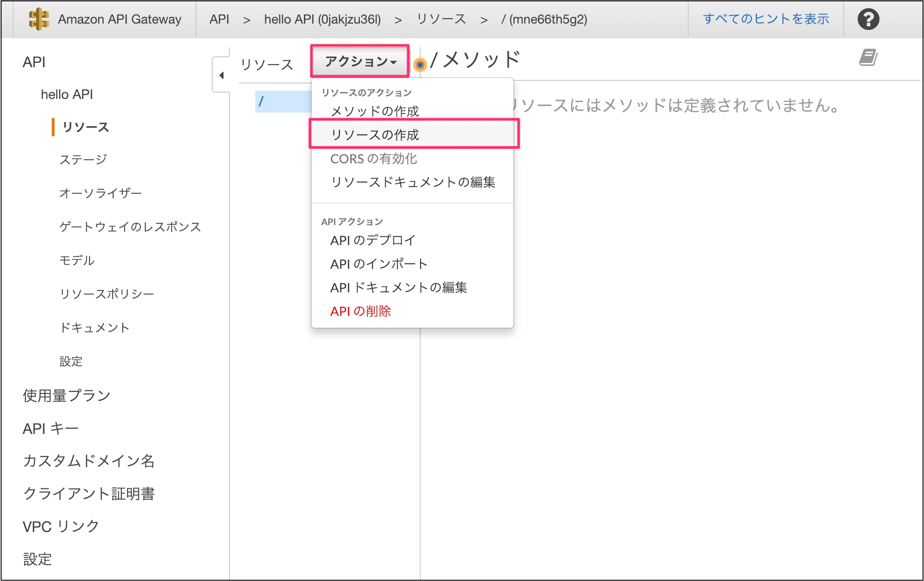Select the root / resource tree item
This screenshot has width=924, height=581.
click(283, 101)
